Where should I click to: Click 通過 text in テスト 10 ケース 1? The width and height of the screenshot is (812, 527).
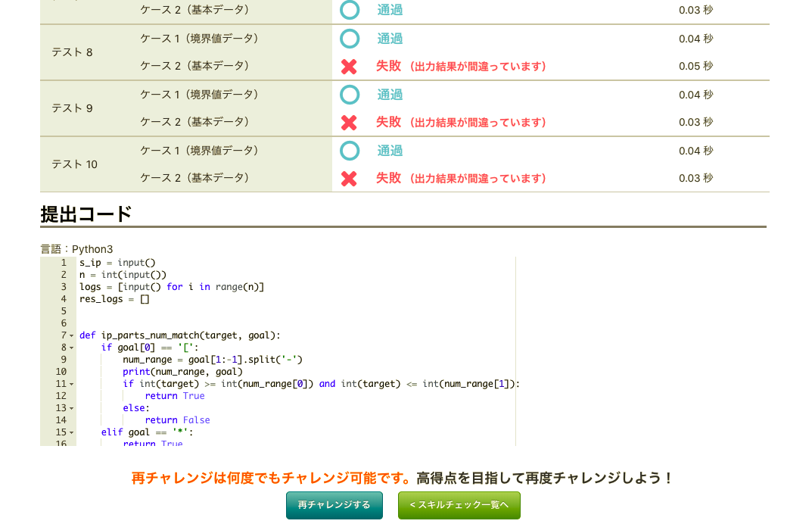click(x=390, y=150)
